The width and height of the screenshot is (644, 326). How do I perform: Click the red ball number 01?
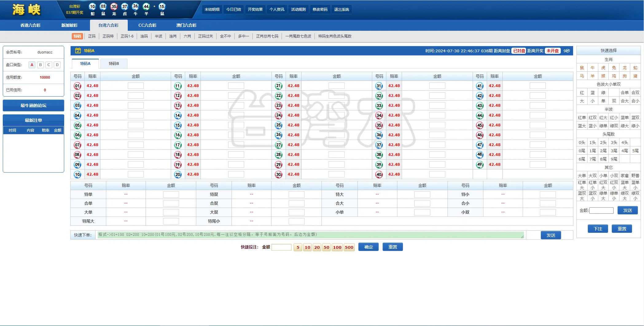77,86
